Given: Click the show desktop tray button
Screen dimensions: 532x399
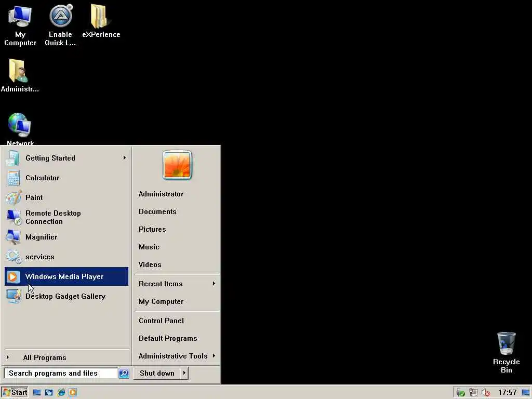Looking at the screenshot, I should click(x=526, y=393).
